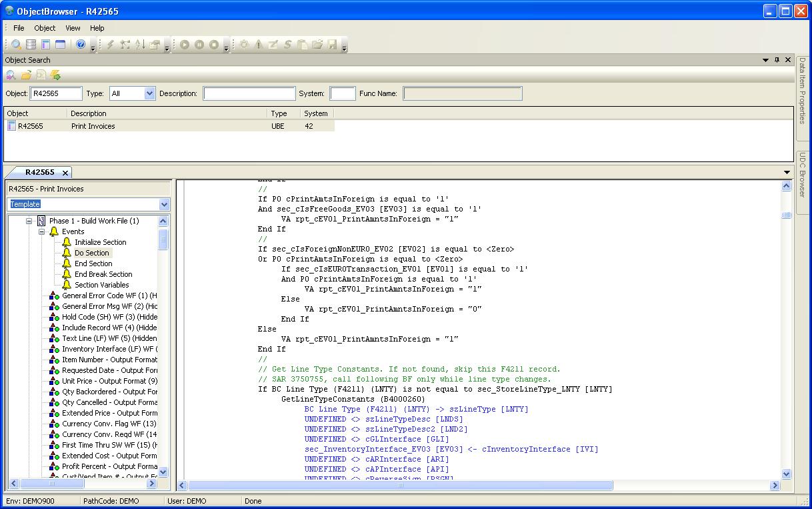Click the code pane horizontal scrollbar

click(x=400, y=486)
